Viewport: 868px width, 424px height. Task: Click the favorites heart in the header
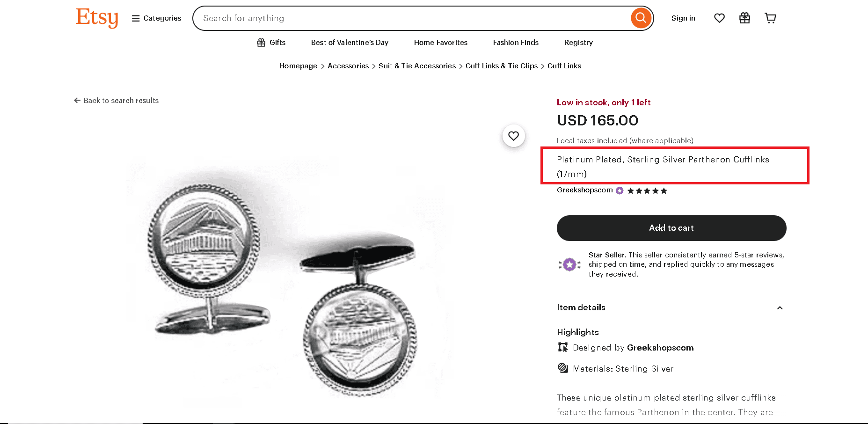click(719, 18)
